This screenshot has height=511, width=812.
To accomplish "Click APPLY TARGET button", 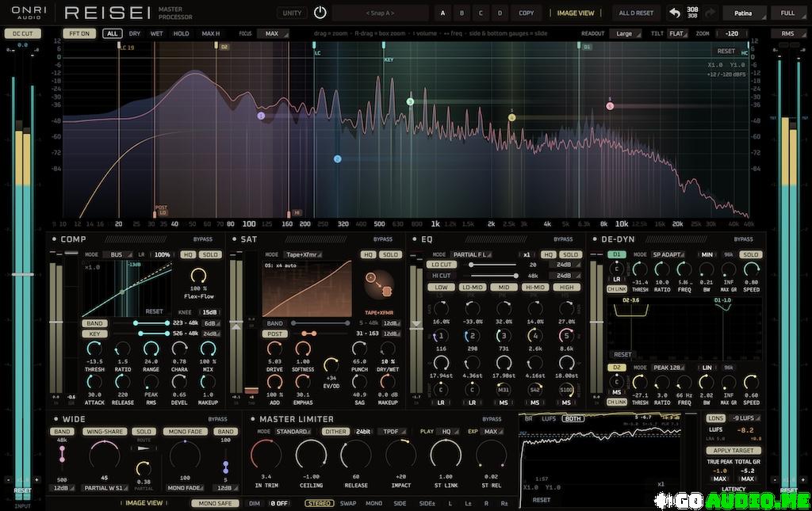I will 733,451.
